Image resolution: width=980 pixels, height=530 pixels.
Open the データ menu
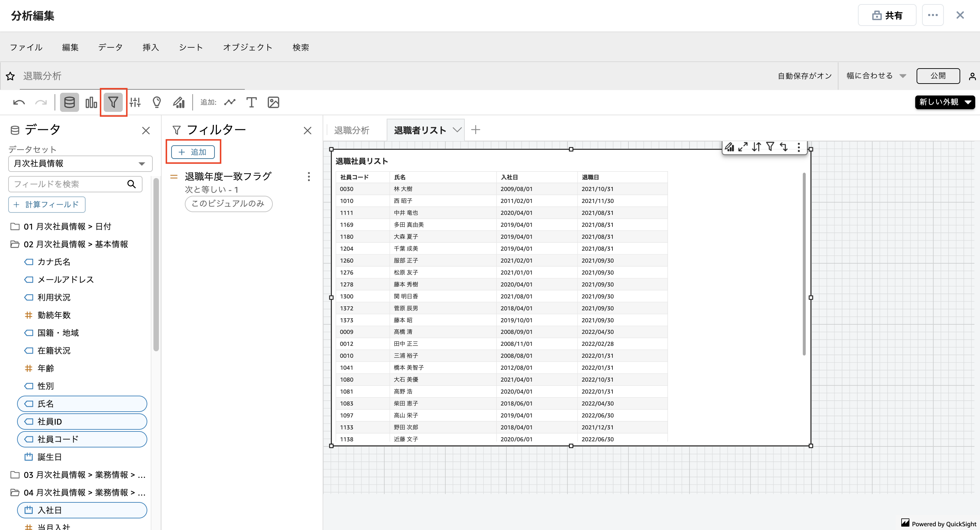110,47
